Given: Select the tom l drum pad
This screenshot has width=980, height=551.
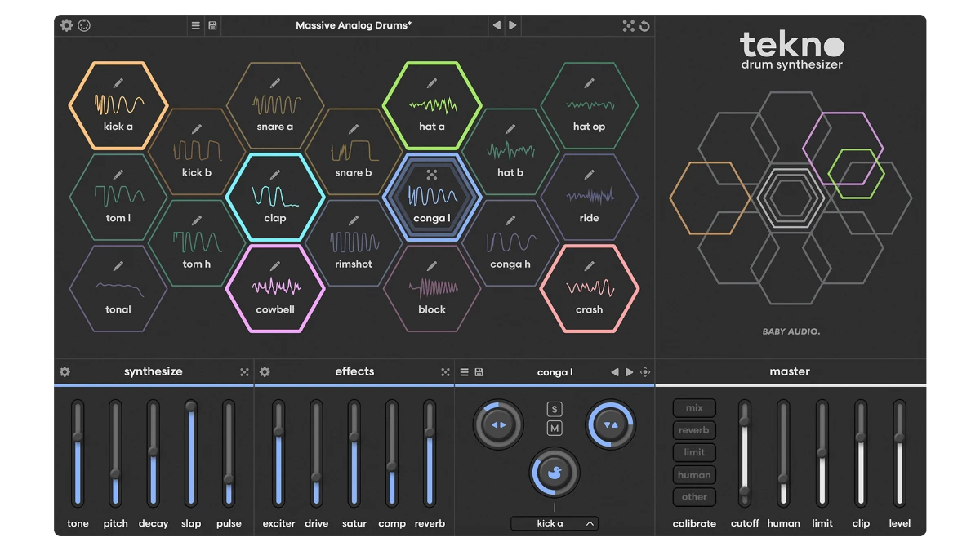Looking at the screenshot, I should 118,197.
